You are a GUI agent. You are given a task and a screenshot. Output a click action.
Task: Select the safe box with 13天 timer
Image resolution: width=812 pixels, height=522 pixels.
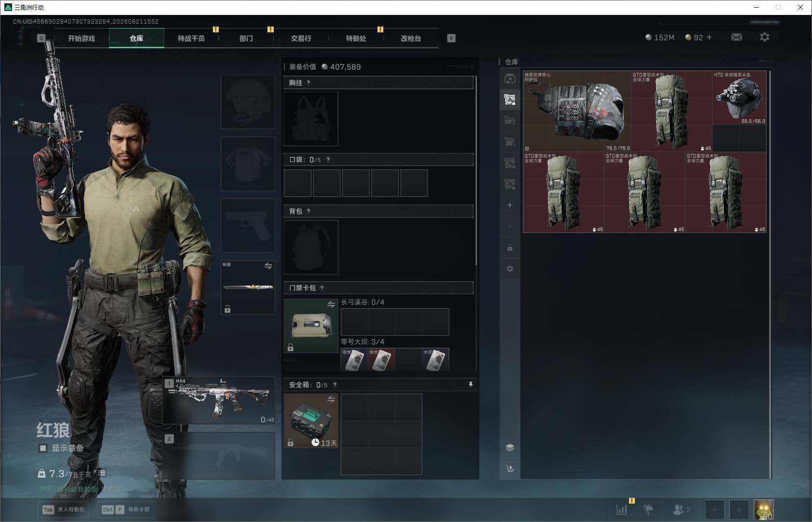coord(311,421)
